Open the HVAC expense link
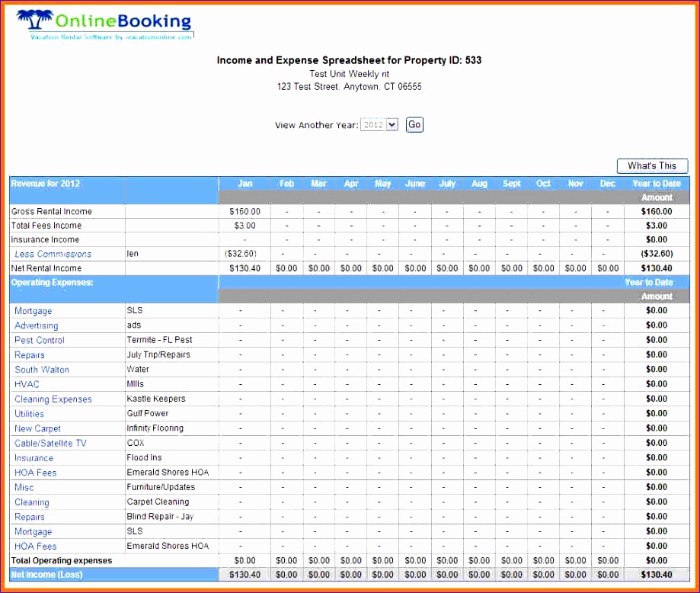 coord(26,384)
